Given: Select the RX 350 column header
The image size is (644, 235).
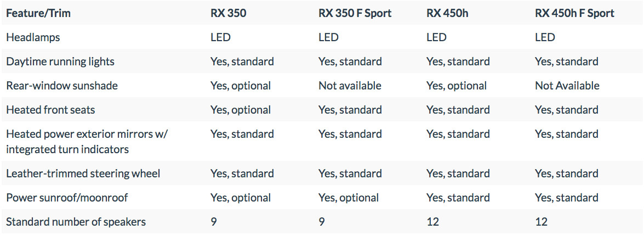Looking at the screenshot, I should tap(229, 13).
